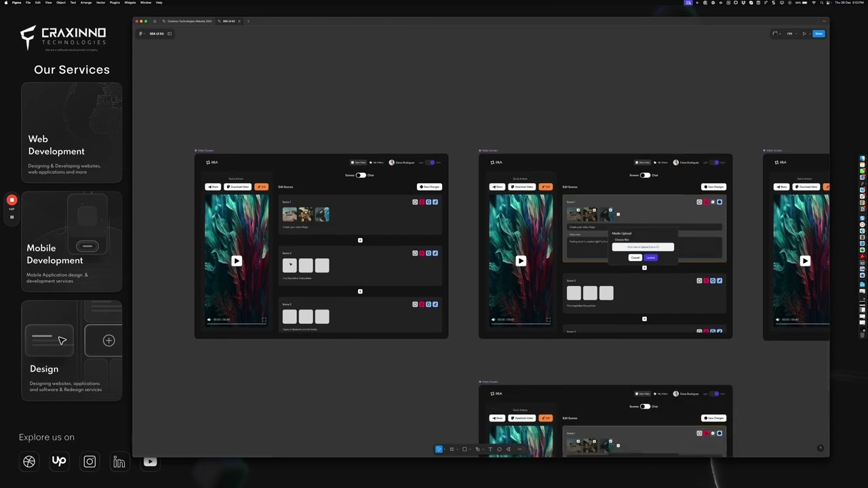Toggle Scenes/Chat switch in second video screen
Viewport: 868px width, 488px height.
click(x=645, y=176)
